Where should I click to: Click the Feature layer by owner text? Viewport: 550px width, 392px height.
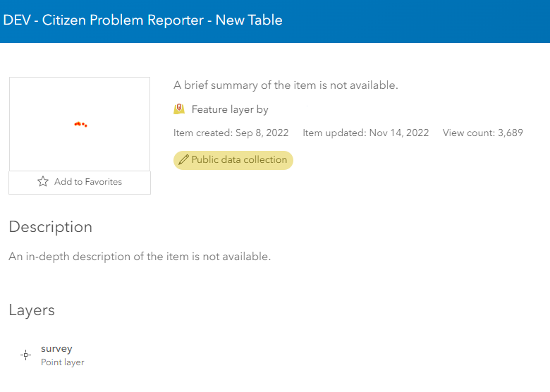[230, 109]
